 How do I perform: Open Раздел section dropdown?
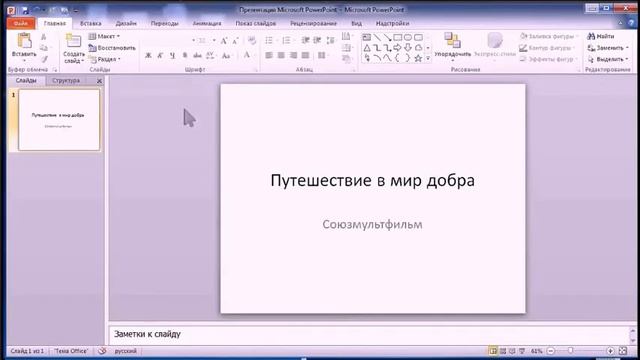105,59
